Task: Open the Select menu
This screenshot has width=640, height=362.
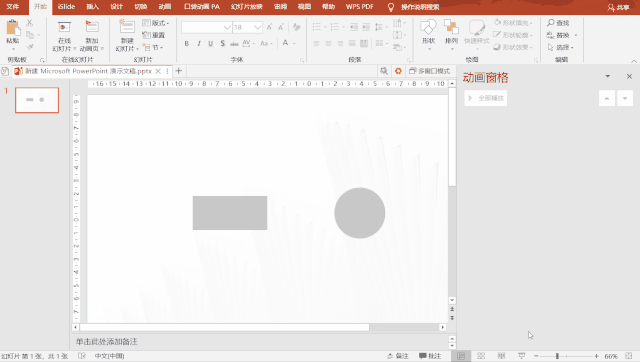Action: point(560,47)
